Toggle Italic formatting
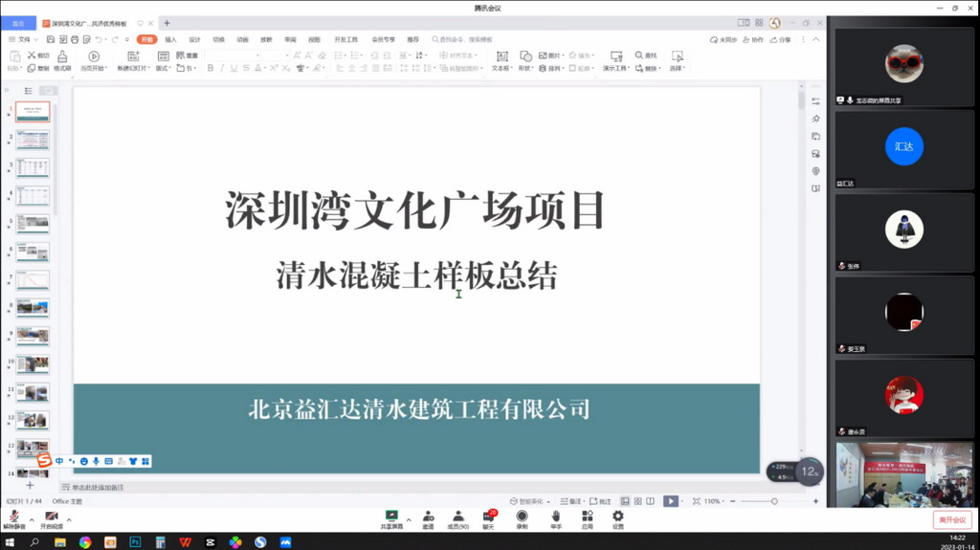 [222, 68]
